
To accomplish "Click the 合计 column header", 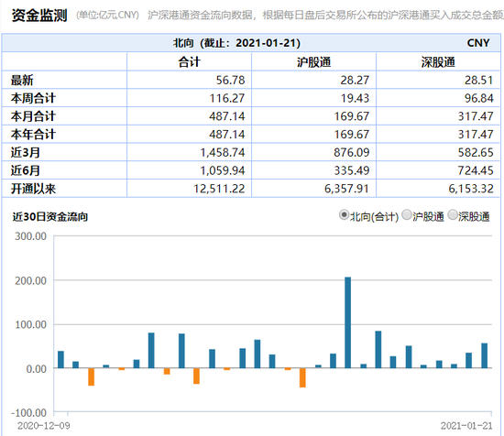I will [190, 62].
